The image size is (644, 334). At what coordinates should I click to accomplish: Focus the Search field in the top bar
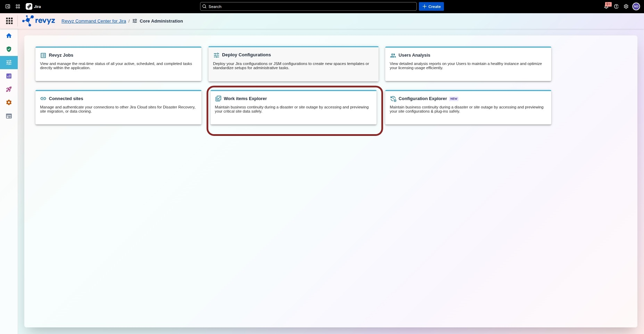click(308, 7)
